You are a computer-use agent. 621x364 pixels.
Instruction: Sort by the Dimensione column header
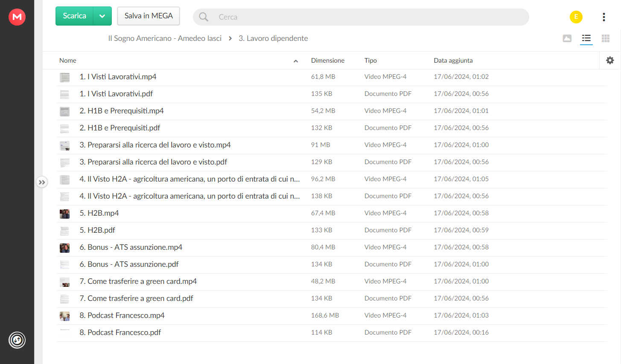pyautogui.click(x=328, y=61)
